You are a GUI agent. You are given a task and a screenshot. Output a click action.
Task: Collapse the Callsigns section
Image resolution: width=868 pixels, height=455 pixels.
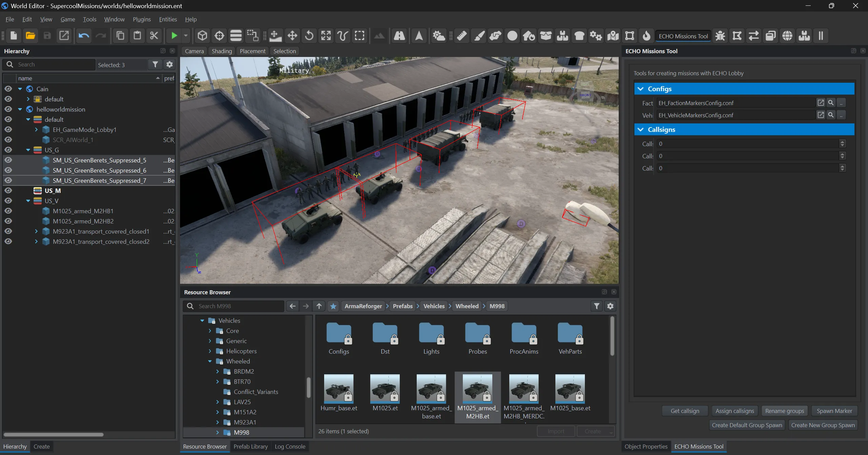tap(640, 130)
